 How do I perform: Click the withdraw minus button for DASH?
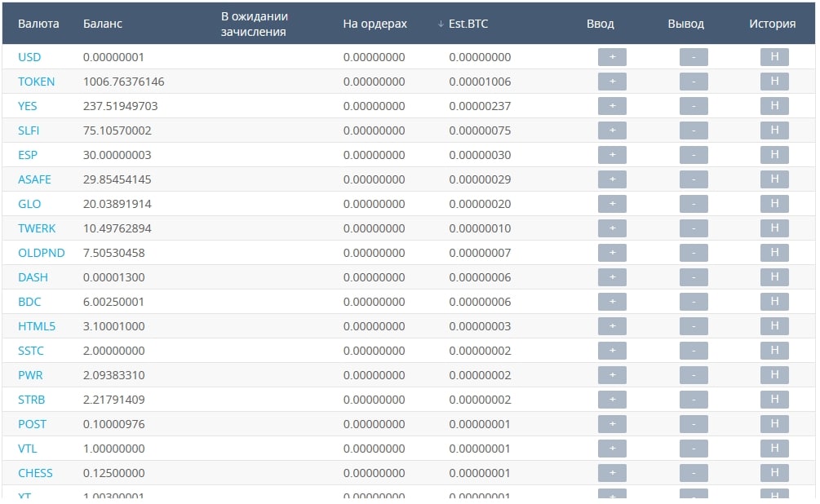tap(694, 277)
